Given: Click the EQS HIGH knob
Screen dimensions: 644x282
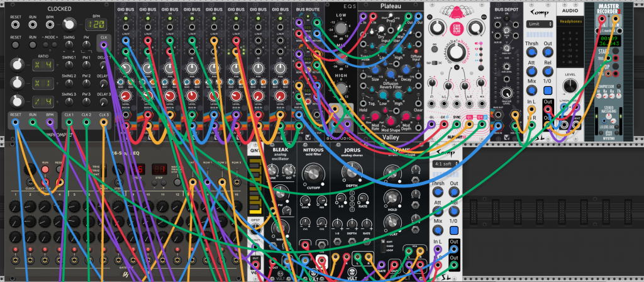Looking at the screenshot, I should [341, 88].
